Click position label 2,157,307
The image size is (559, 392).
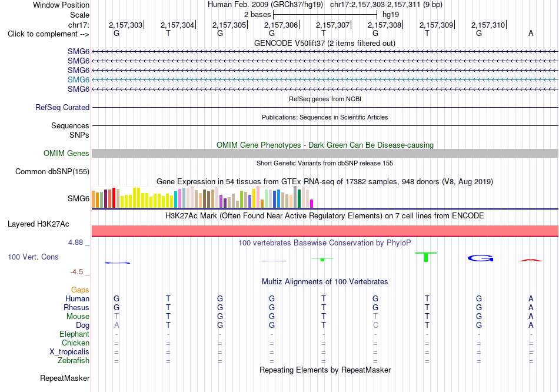coord(332,25)
